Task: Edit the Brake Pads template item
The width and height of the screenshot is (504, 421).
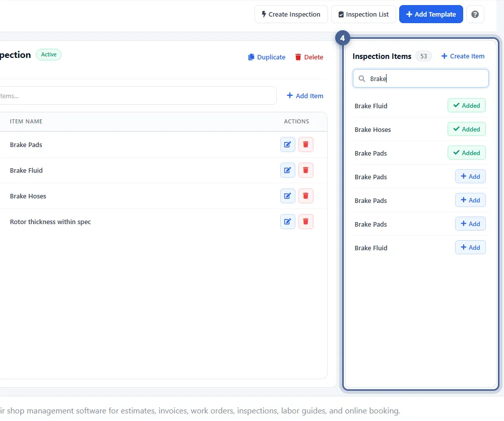Action: coord(287,145)
